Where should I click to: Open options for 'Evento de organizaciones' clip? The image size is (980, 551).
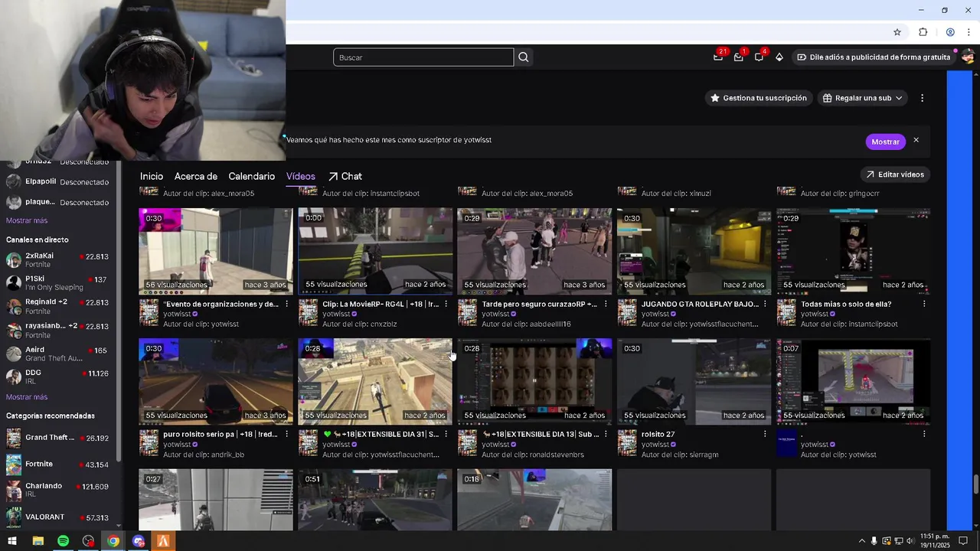(287, 304)
